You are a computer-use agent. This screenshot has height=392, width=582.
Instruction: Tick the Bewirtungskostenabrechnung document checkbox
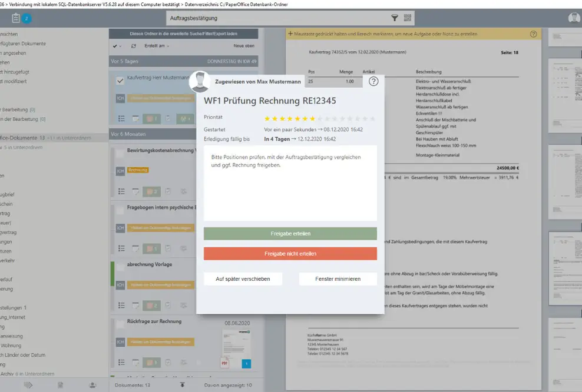[x=120, y=153]
